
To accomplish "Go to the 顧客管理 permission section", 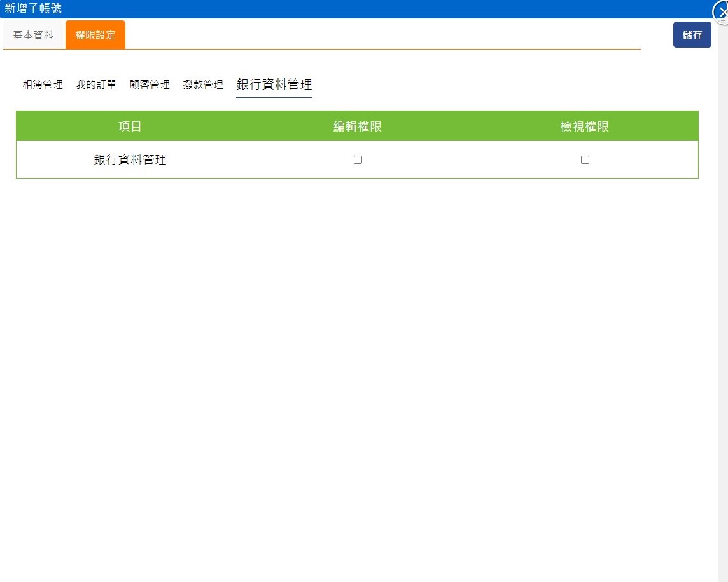I will pos(150,85).
